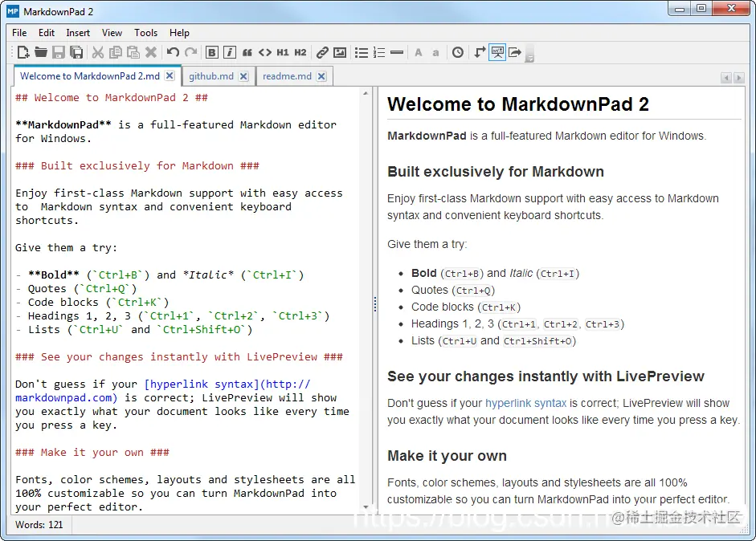Open the Insert menu
The width and height of the screenshot is (756, 541).
click(x=78, y=33)
